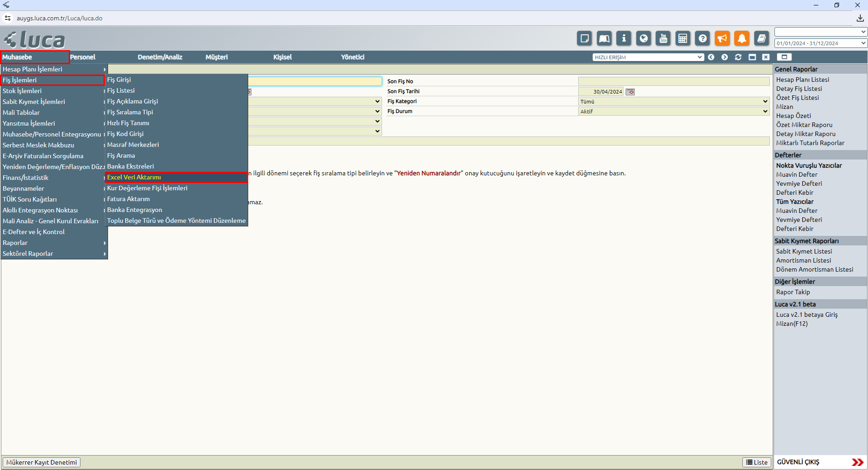Image resolution: width=868 pixels, height=470 pixels.
Task: Go forward with the right arrow circle icon
Action: [725, 57]
